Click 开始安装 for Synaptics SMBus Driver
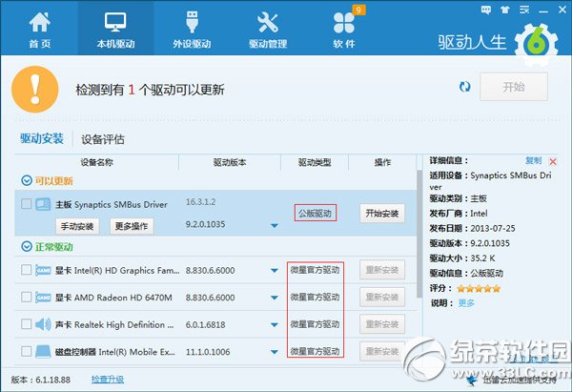 382,213
